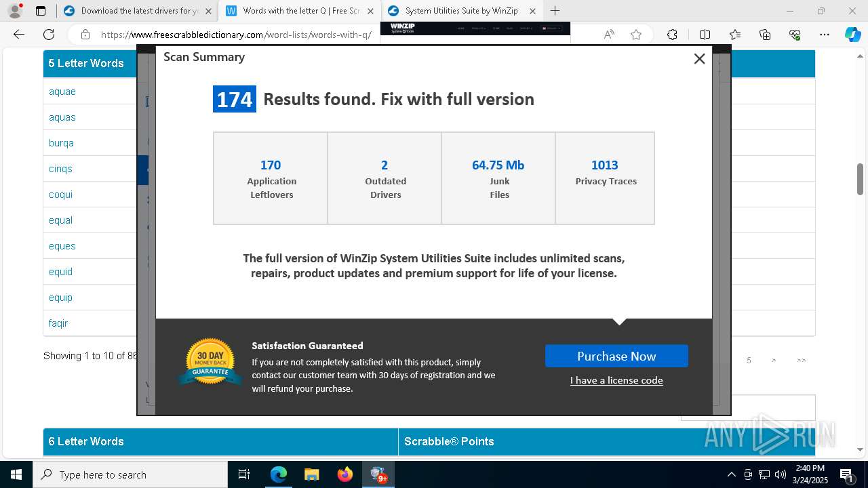Click the '6 Letter Words' header
868x488 pixels.
tap(86, 441)
